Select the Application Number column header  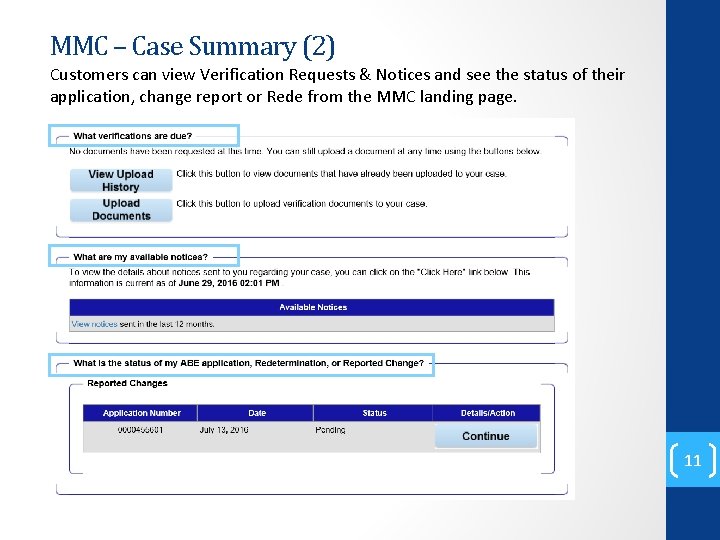[141, 413]
